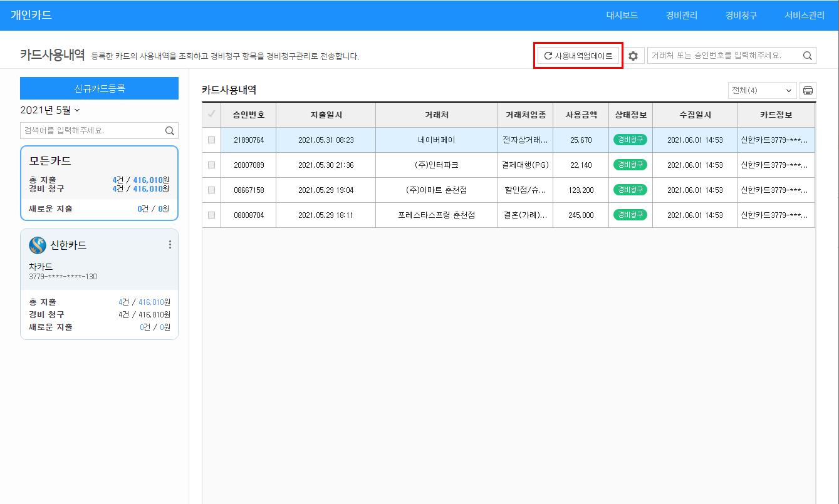Click the vendor or approval number search field
839x504 pixels.
[724, 56]
